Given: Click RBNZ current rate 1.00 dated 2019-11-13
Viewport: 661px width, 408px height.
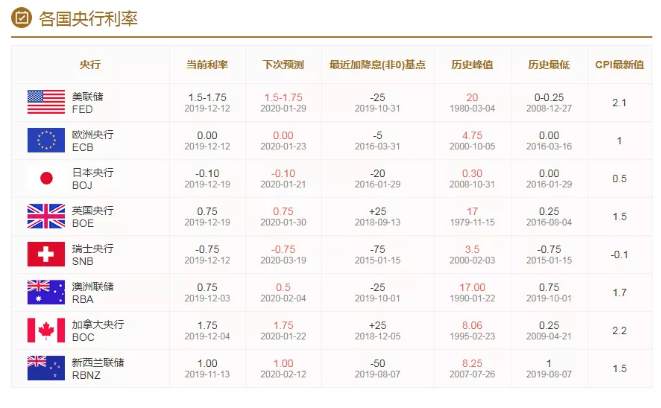Looking at the screenshot, I should 207,368.
